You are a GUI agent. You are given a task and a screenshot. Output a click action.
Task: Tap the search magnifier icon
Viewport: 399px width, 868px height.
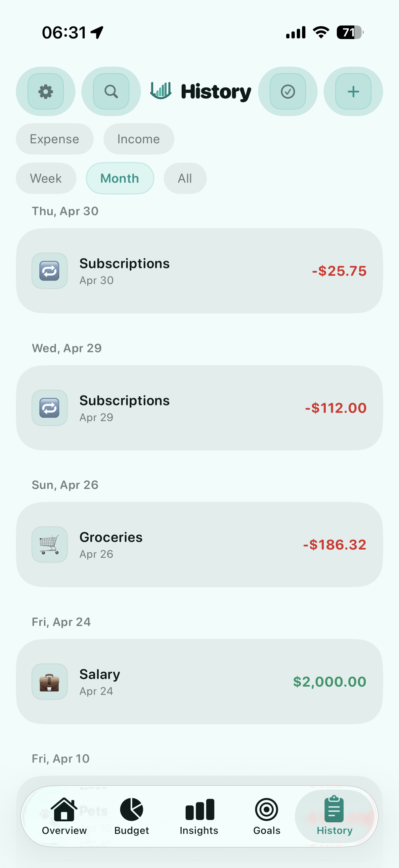click(x=111, y=92)
